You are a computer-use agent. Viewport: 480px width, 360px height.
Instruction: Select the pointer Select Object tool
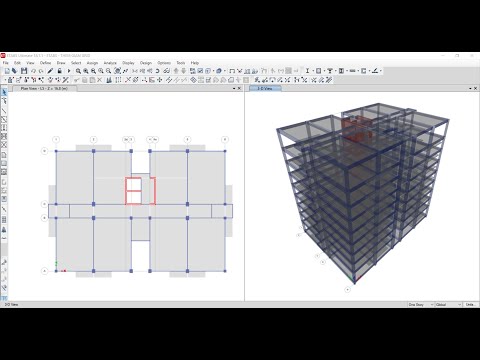tap(4, 92)
